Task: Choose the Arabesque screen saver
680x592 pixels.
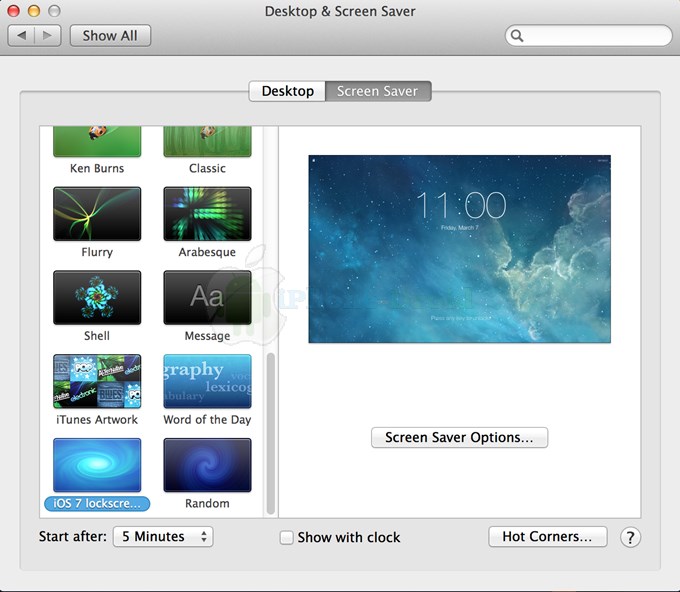Action: point(207,213)
